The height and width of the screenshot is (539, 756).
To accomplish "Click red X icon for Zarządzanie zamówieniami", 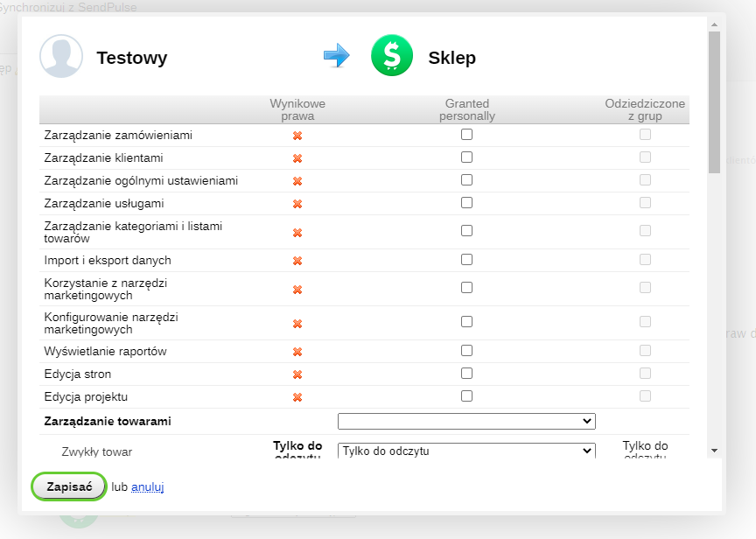I will coord(297,136).
